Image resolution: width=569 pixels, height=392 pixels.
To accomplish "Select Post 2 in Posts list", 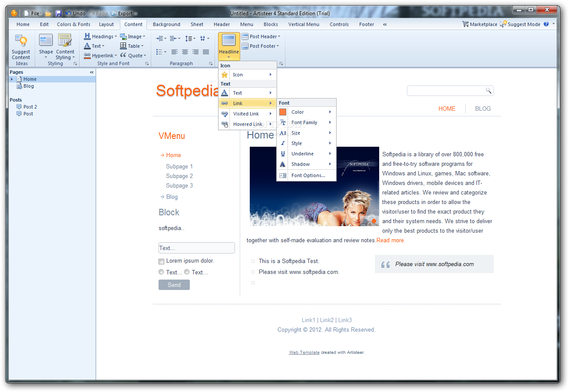I will coord(30,107).
